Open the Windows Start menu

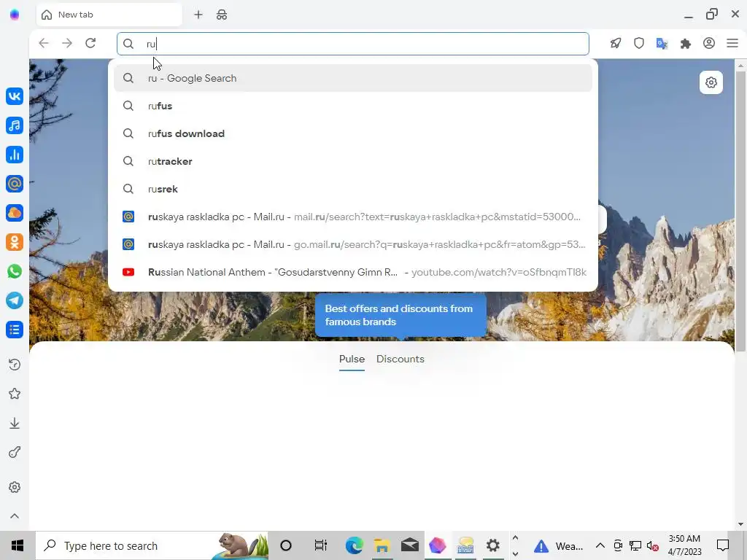(18, 545)
